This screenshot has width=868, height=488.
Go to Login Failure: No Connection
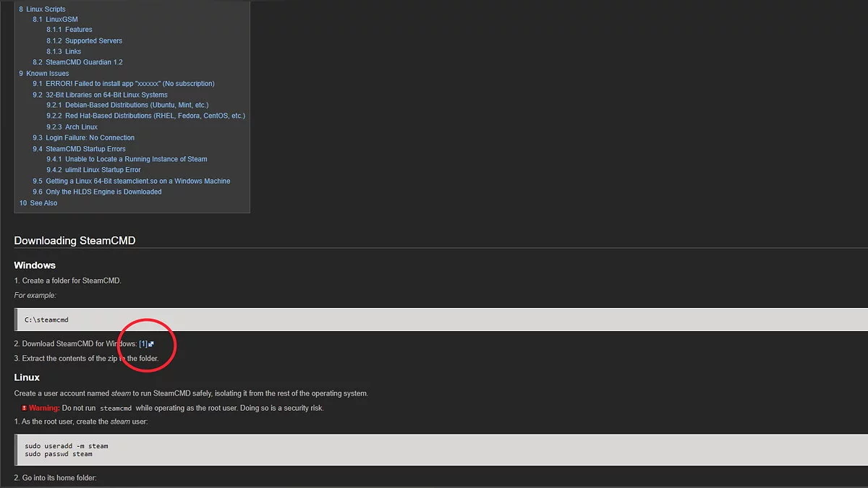click(x=90, y=138)
